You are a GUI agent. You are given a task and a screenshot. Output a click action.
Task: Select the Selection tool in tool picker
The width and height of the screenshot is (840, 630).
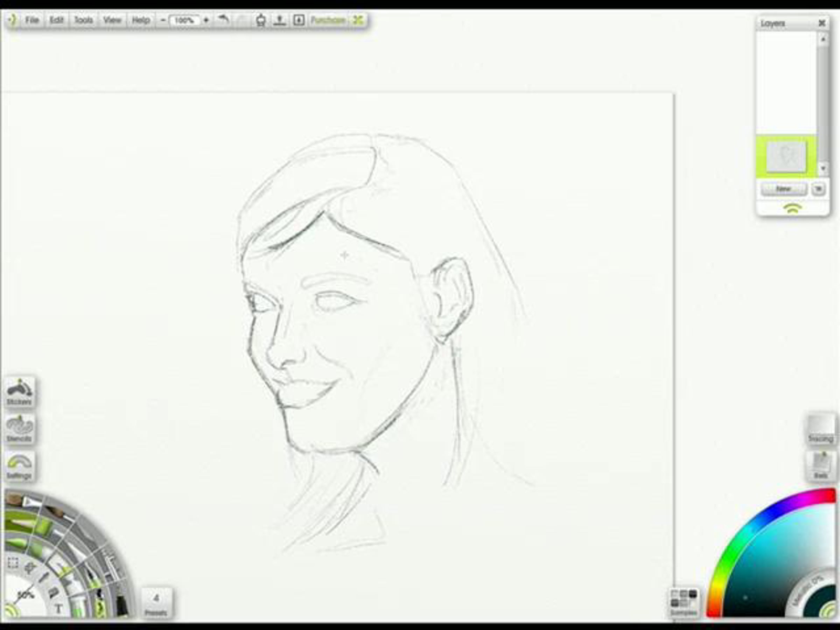[13, 563]
